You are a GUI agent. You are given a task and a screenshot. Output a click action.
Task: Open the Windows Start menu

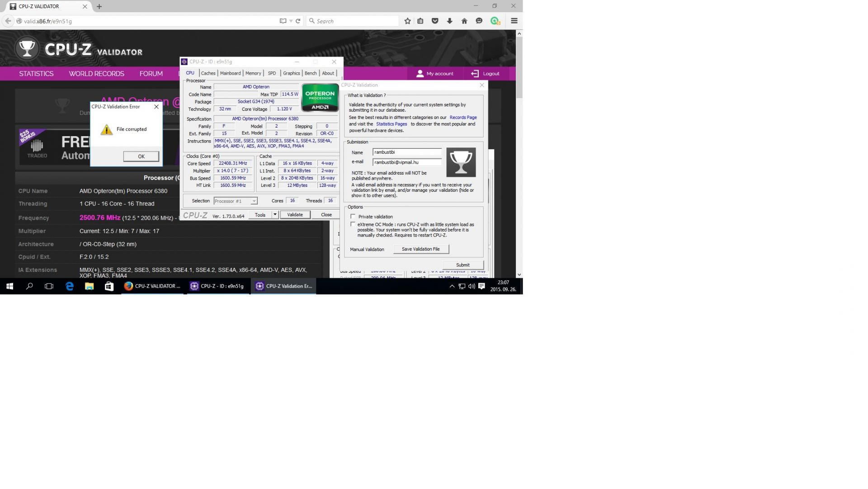point(9,286)
